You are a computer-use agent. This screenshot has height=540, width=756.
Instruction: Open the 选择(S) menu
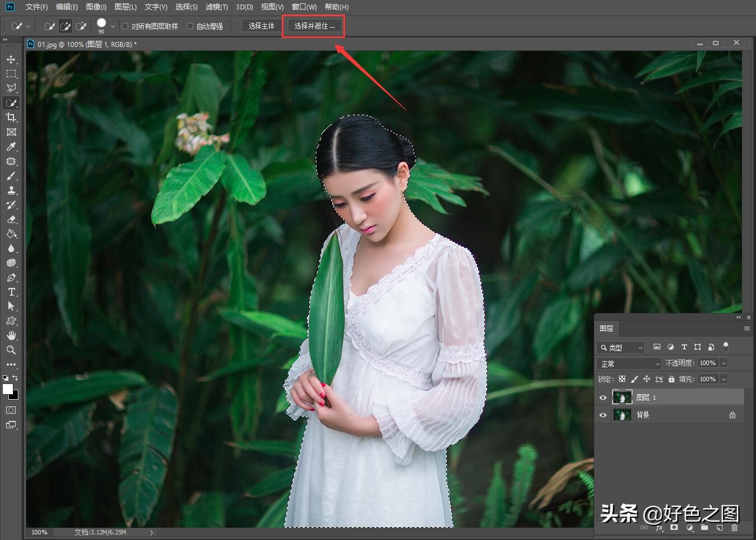pyautogui.click(x=186, y=7)
